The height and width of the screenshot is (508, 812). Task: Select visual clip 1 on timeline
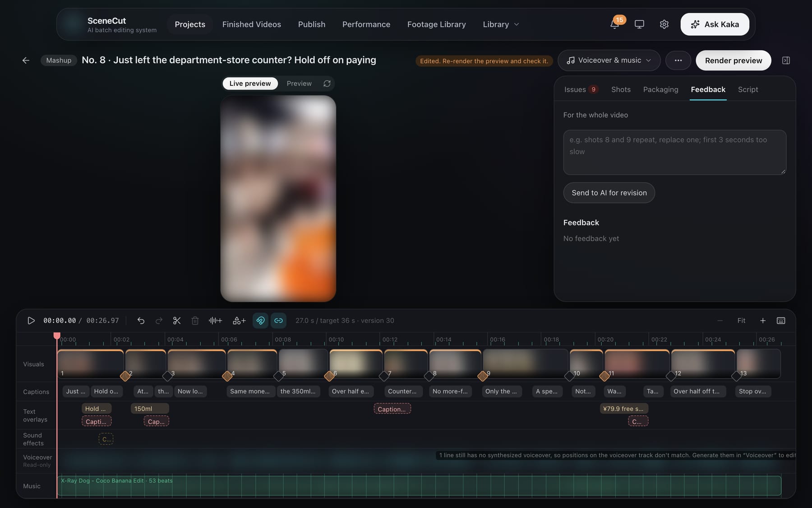pyautogui.click(x=90, y=364)
